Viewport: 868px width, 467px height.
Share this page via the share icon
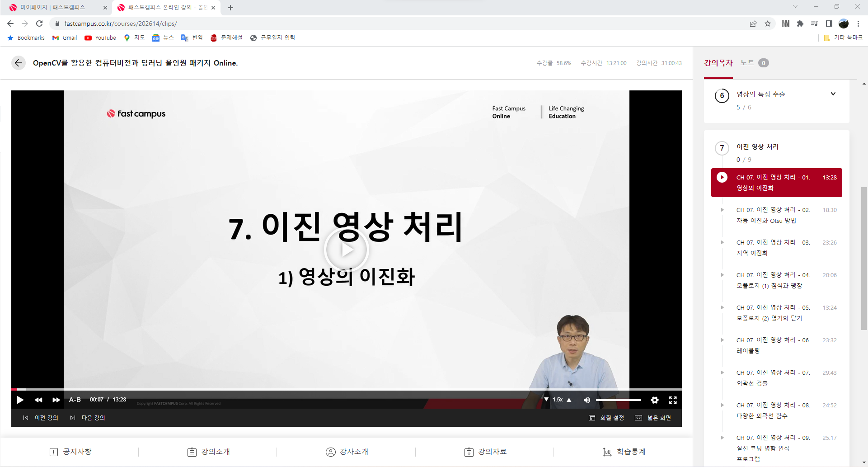(x=753, y=24)
